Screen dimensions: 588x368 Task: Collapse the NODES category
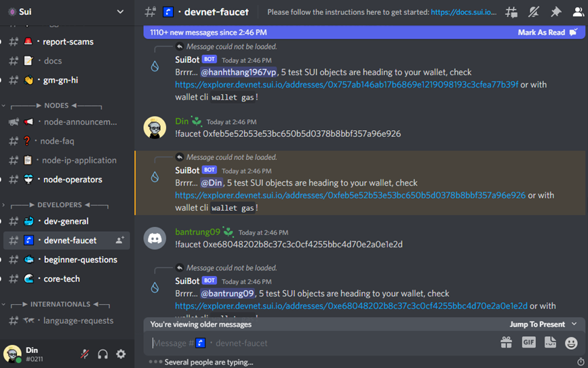pos(56,106)
